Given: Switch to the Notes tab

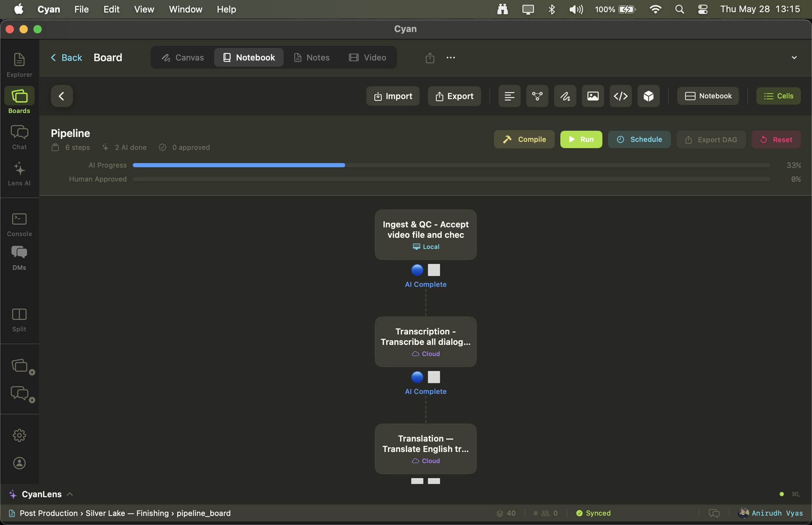Looking at the screenshot, I should (x=312, y=58).
